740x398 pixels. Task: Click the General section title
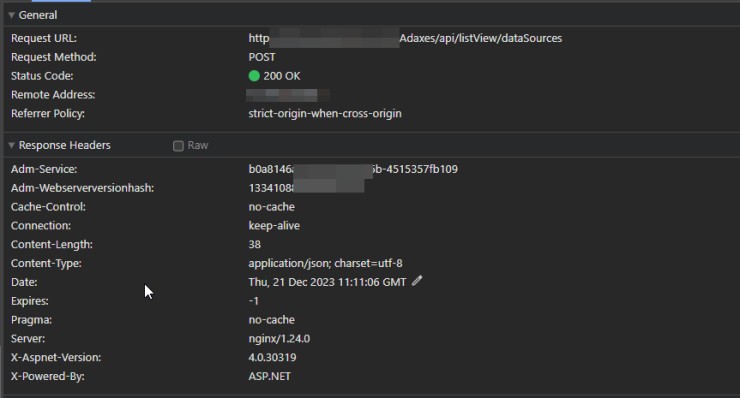click(x=38, y=15)
